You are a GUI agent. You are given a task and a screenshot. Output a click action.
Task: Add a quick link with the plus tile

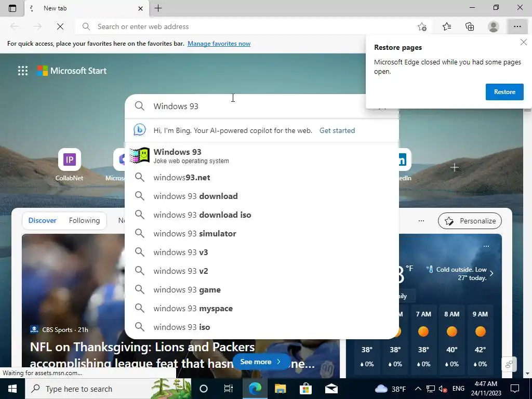tap(454, 168)
